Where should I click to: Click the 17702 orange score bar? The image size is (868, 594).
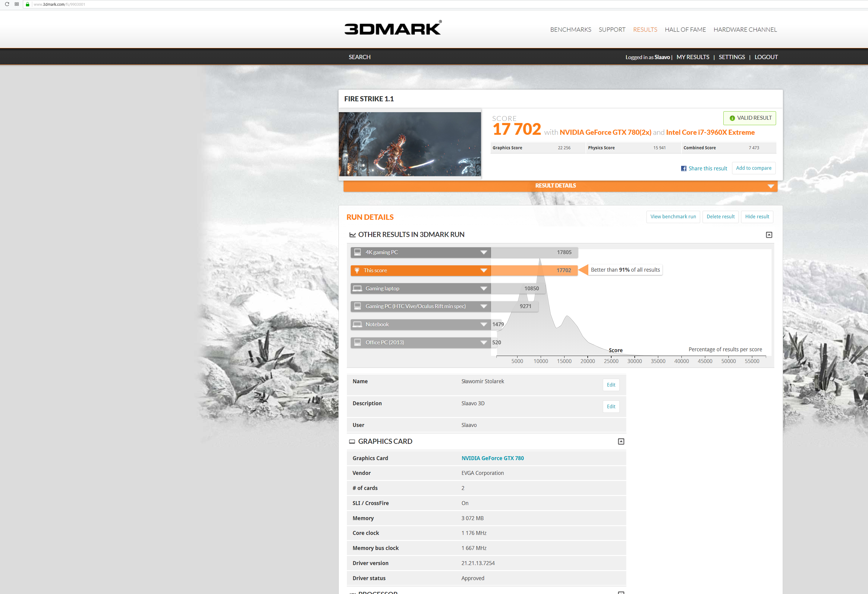[534, 270]
